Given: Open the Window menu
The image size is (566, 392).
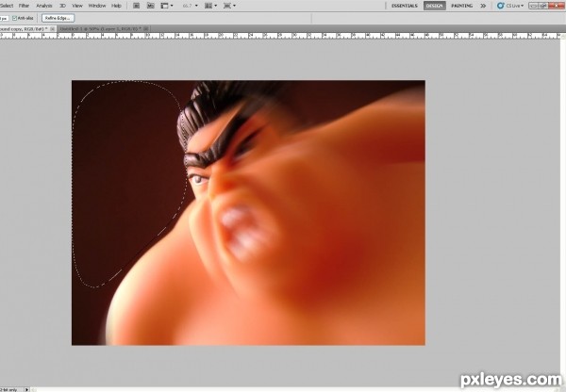Looking at the screenshot, I should pos(97,6).
